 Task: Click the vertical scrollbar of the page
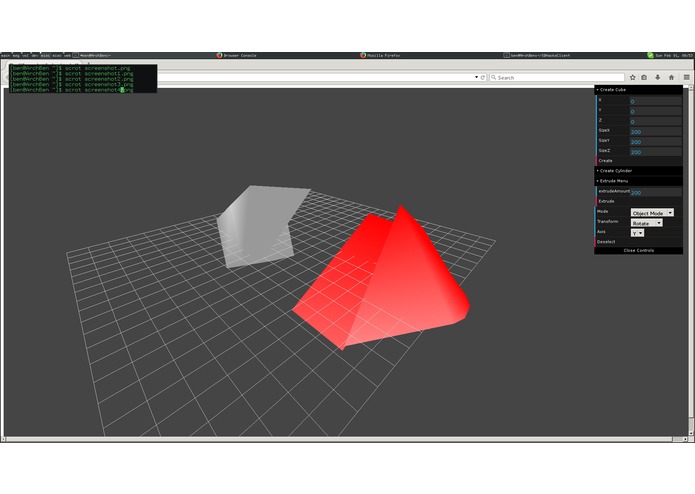[x=691, y=261]
